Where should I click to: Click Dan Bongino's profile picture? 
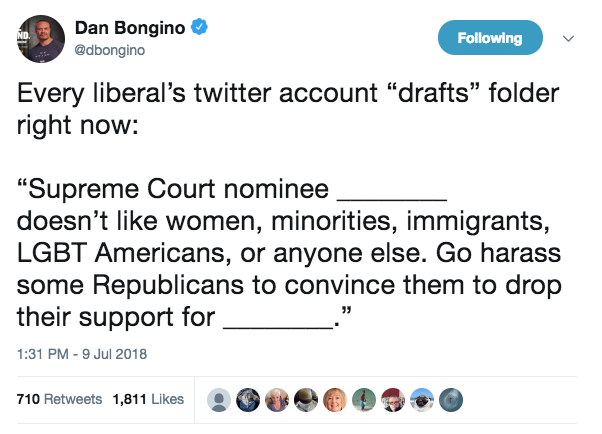[41, 39]
